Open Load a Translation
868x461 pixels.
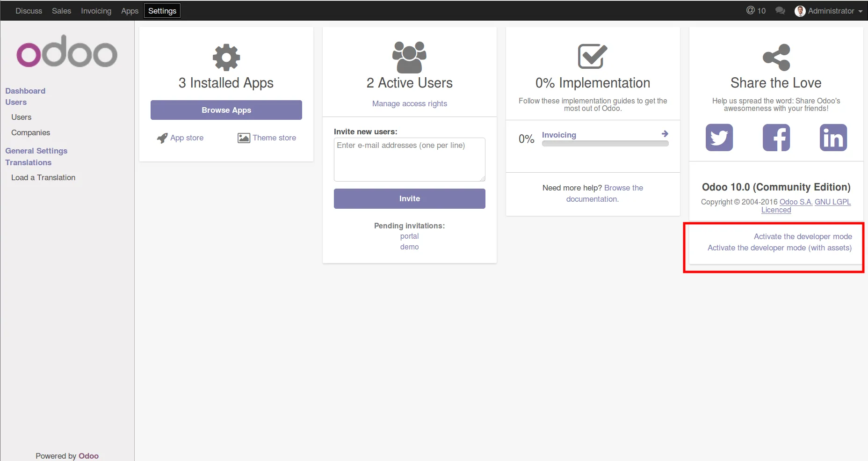coord(43,177)
